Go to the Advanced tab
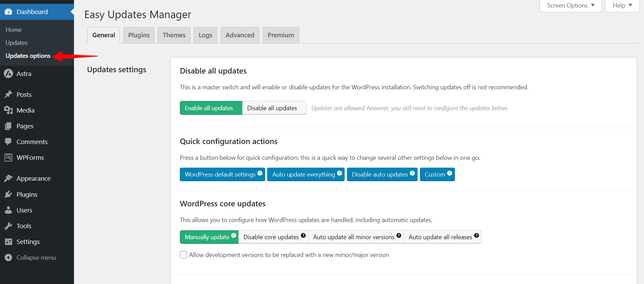Screen dimensions: 644x284 (x=240, y=35)
